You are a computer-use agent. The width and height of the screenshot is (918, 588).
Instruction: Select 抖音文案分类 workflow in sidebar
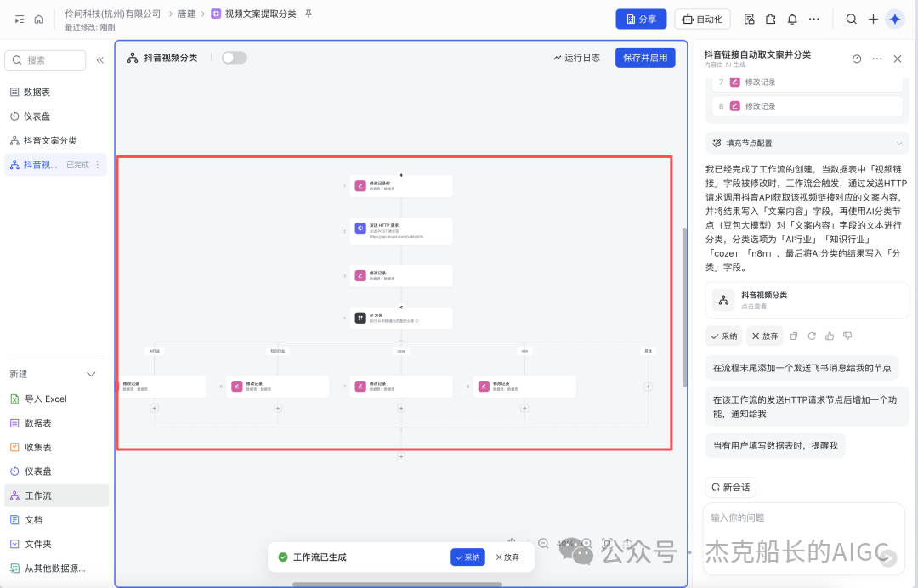tap(54, 140)
